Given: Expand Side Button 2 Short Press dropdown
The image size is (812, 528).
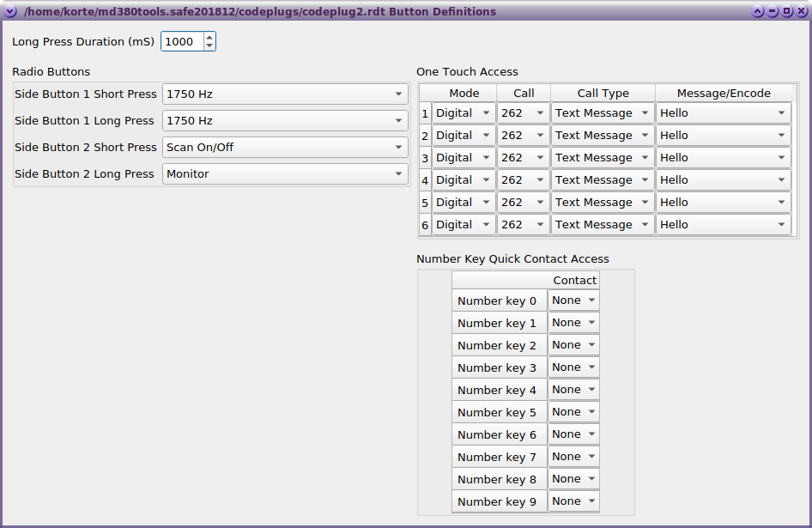Looking at the screenshot, I should tap(285, 148).
